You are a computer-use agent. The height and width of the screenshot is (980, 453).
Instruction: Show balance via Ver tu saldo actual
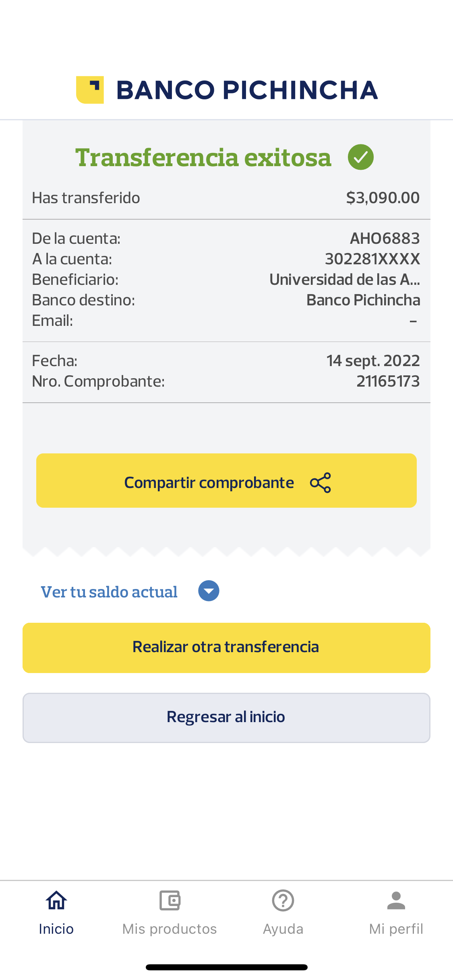pos(109,592)
